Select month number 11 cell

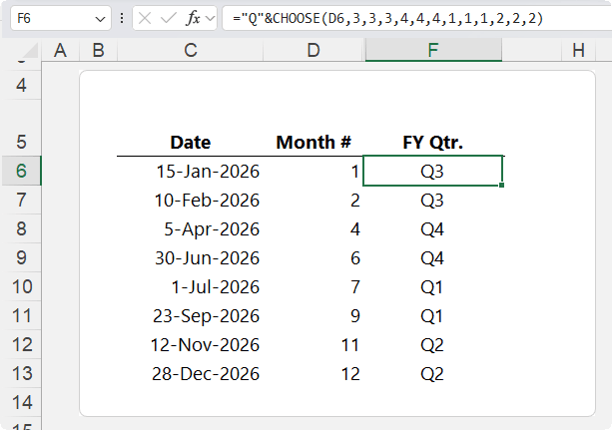pos(314,344)
